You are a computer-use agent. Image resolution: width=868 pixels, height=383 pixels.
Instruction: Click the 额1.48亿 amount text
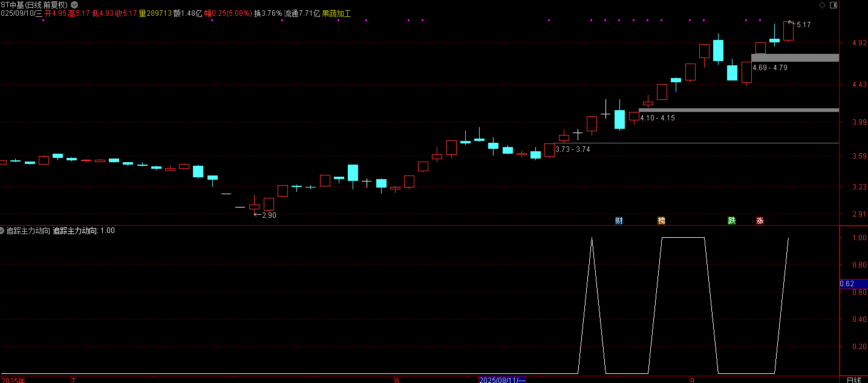coord(188,13)
